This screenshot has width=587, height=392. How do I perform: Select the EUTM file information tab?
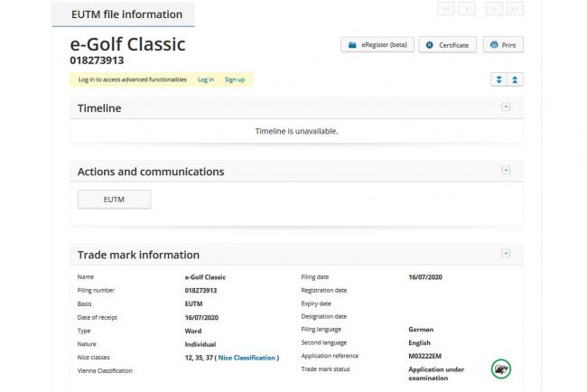[124, 14]
